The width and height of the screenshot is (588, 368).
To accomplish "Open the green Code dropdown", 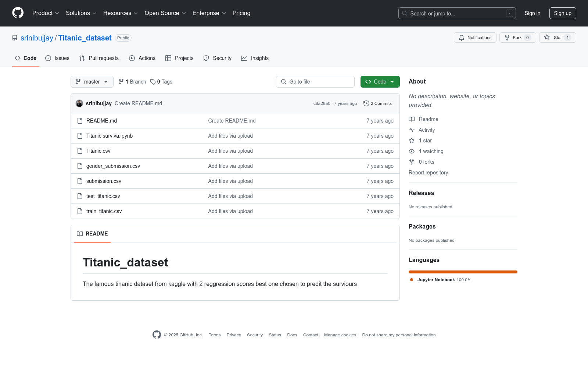I will pos(380,82).
